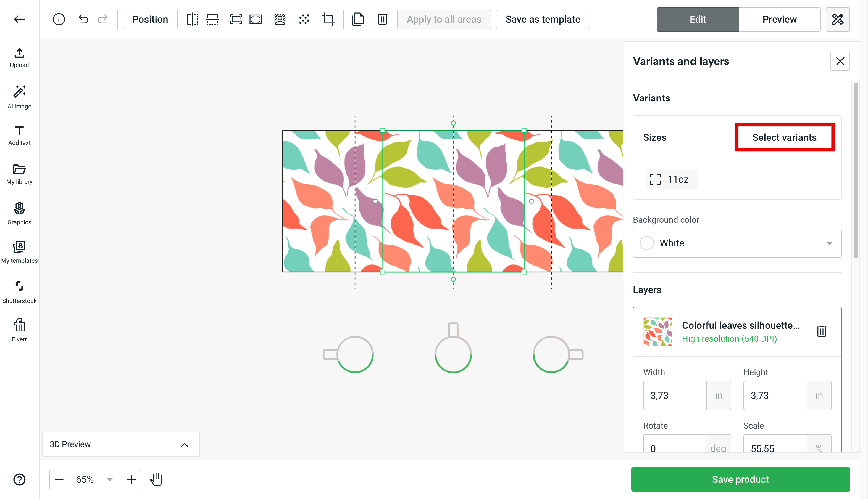Screen dimensions: 868x499
Task: Open the Graphics library
Action: pos(19,213)
